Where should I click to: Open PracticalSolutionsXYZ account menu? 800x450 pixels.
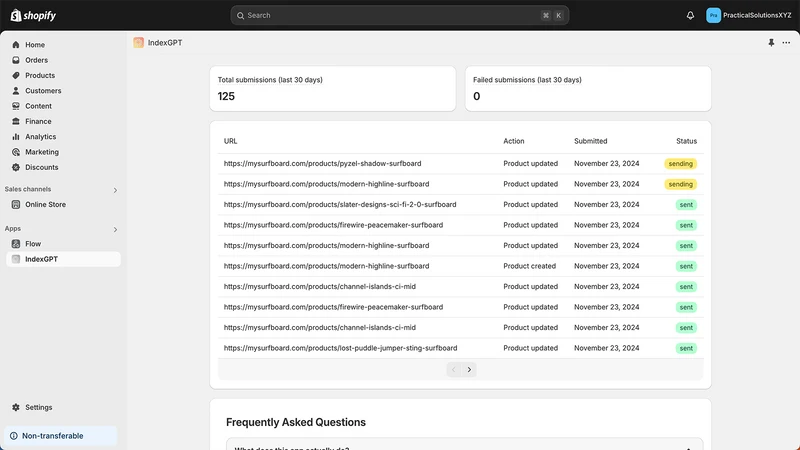pos(748,15)
